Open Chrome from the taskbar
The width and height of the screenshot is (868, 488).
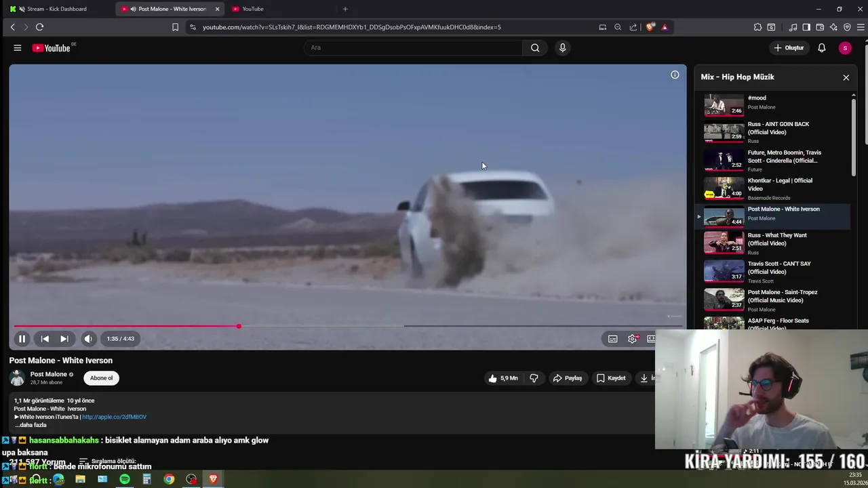(x=169, y=479)
